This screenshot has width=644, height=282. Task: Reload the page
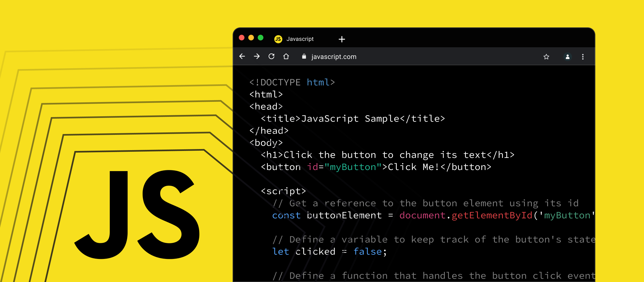(272, 56)
